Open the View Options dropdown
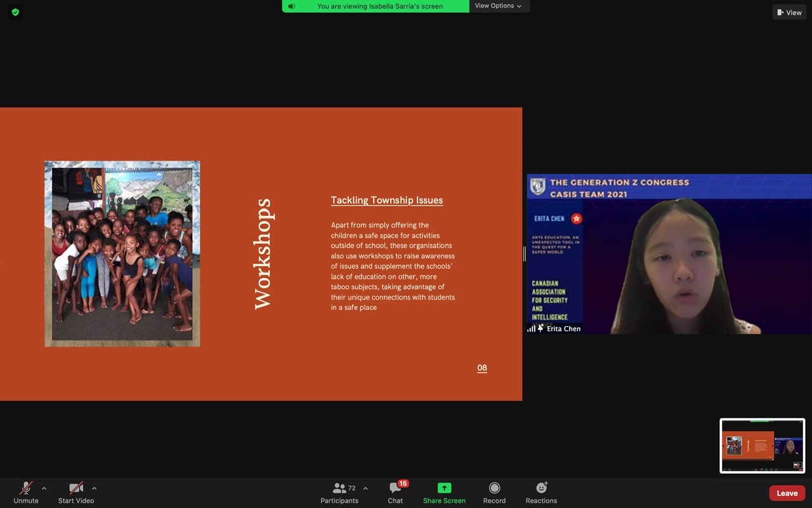This screenshot has width=812, height=508. 499,6
